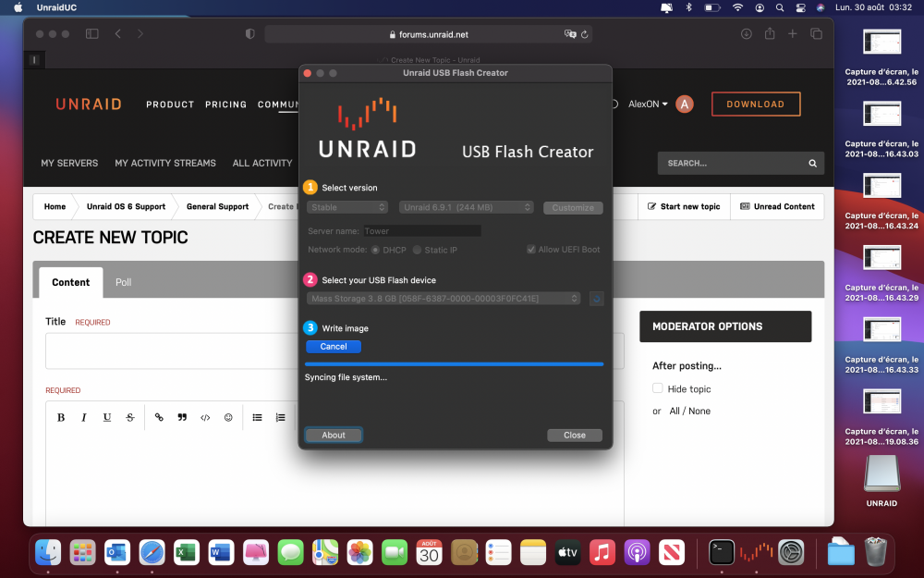Click the Home breadcrumb
924x578 pixels.
tap(55, 206)
